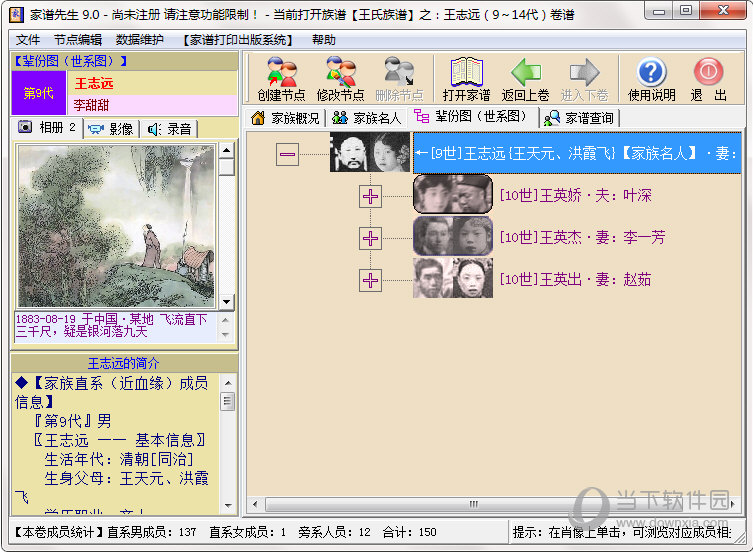Viewport: 753px width, 552px height.
Task: Switch to the 家族名人 tab
Action: click(367, 118)
